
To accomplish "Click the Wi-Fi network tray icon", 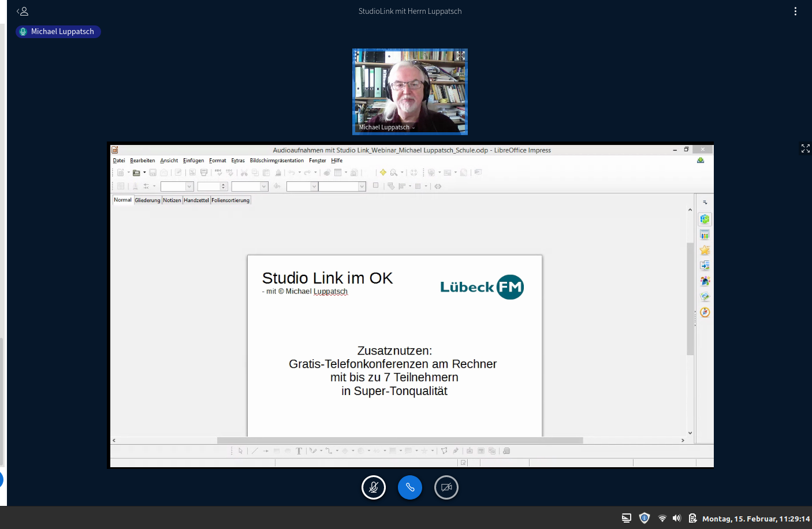I will (x=662, y=519).
